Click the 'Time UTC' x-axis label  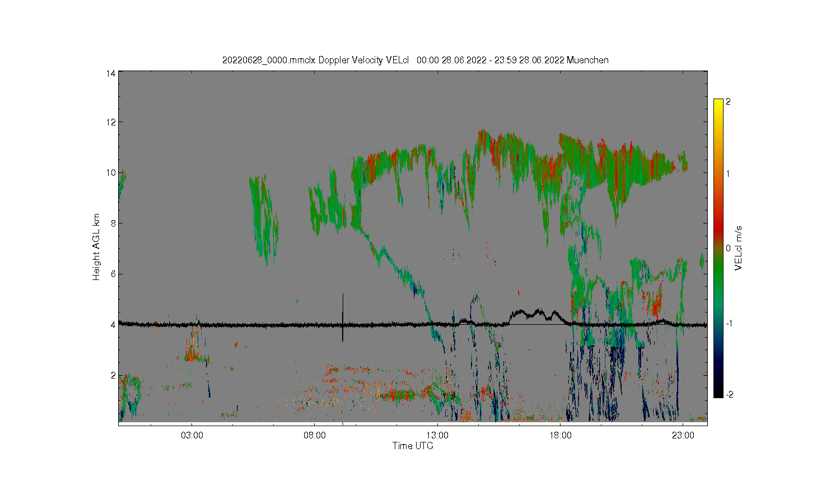coord(413,446)
